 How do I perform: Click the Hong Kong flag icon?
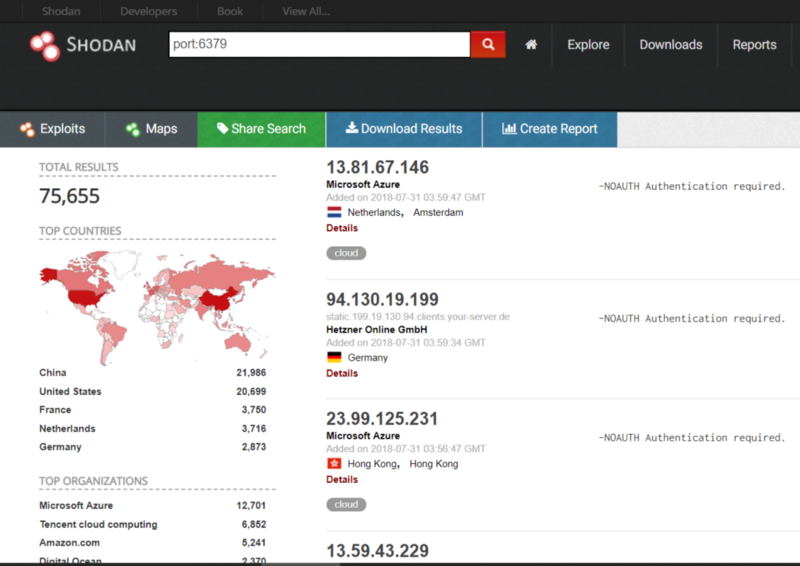[334, 463]
